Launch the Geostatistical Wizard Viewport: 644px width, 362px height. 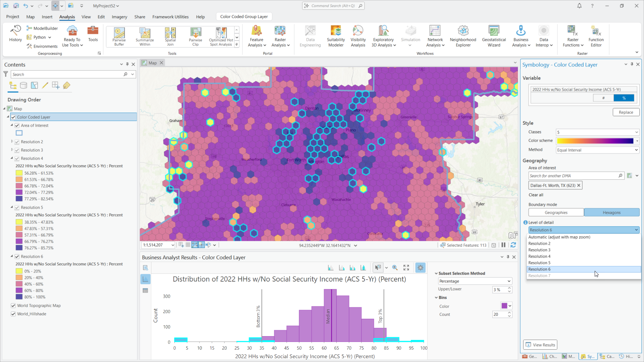point(494,37)
